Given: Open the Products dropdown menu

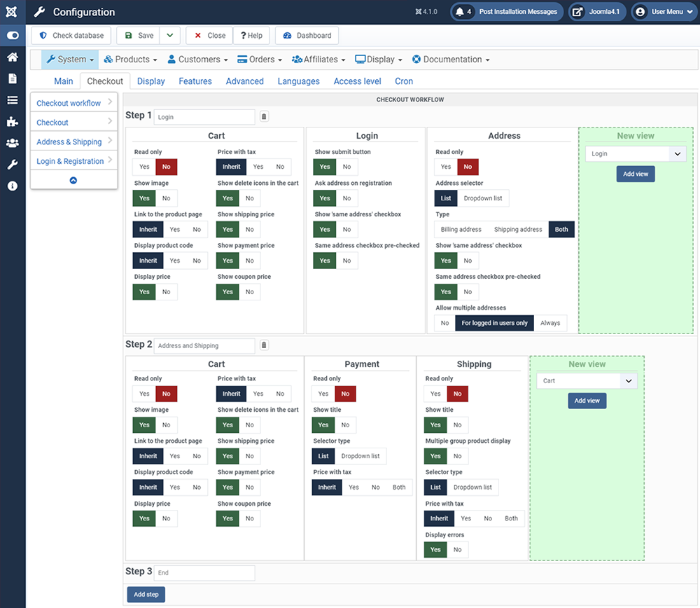Looking at the screenshot, I should pyautogui.click(x=130, y=60).
